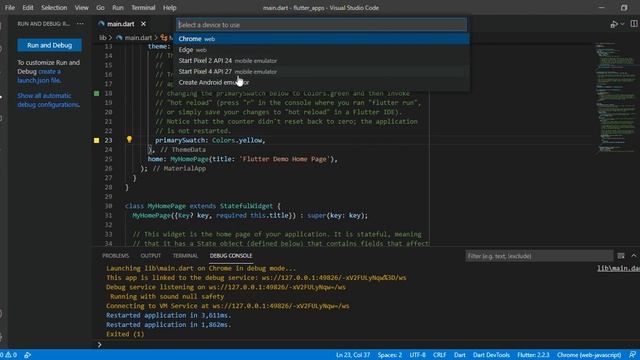Maximize panel with the chevron-up icon
Screen dimensions: 640x360
click(x=634, y=256)
